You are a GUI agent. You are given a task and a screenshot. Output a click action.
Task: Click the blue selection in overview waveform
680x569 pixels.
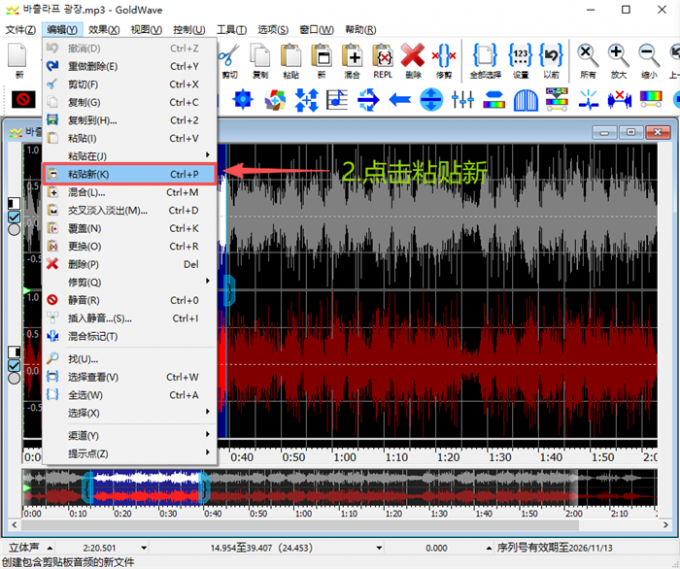pos(145,489)
